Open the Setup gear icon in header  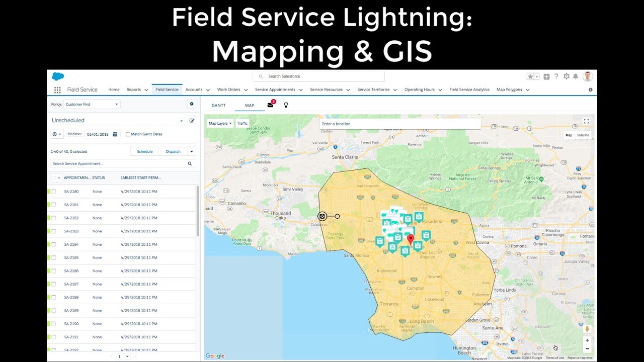(567, 76)
